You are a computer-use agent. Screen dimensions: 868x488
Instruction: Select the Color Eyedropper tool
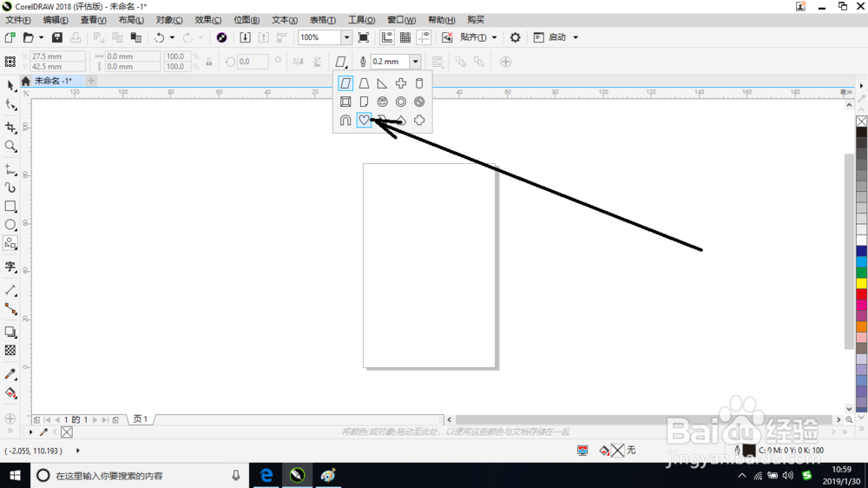(10, 374)
